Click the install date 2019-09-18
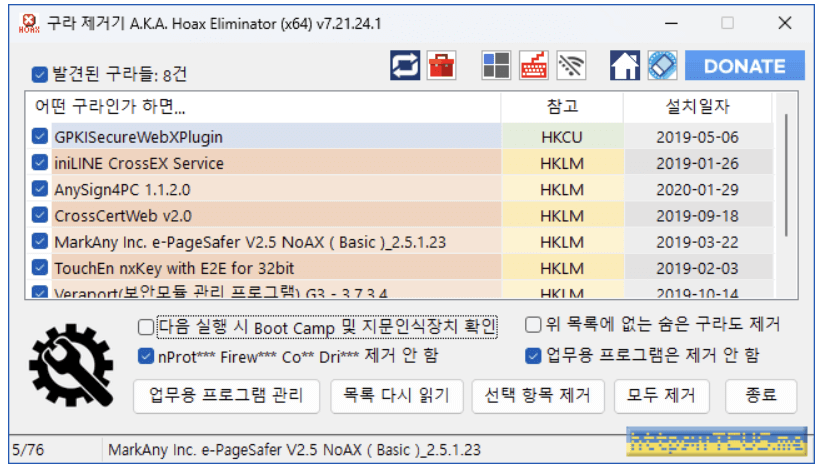 (697, 216)
